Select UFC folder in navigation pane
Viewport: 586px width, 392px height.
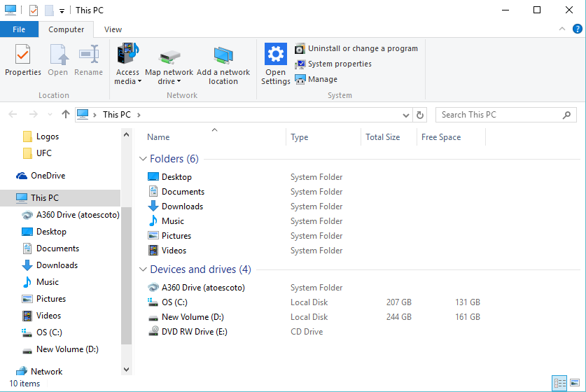tap(37, 153)
